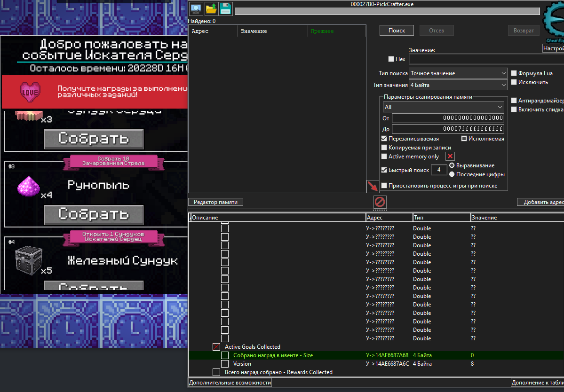Uncheck the Перезаписываемая option
Image resolution: width=564 pixels, height=392 pixels.
(384, 139)
